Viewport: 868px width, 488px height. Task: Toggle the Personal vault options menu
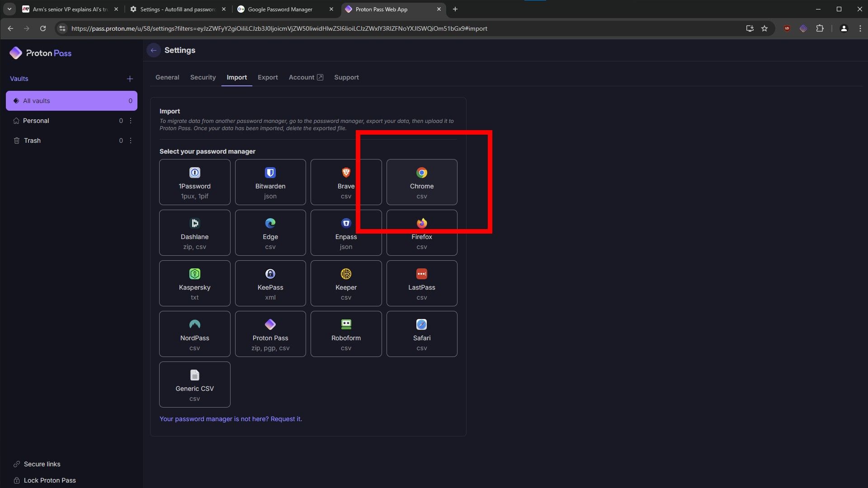(x=130, y=120)
